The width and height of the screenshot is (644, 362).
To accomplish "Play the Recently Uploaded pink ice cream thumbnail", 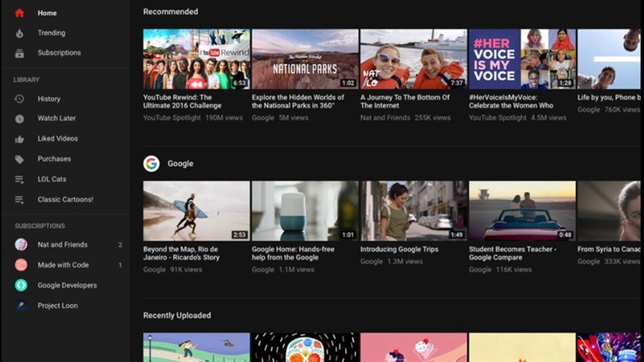I will tap(414, 347).
